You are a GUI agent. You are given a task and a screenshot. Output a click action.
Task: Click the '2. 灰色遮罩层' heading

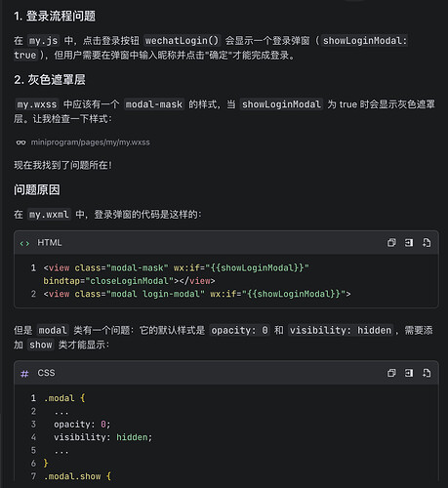click(x=50, y=80)
